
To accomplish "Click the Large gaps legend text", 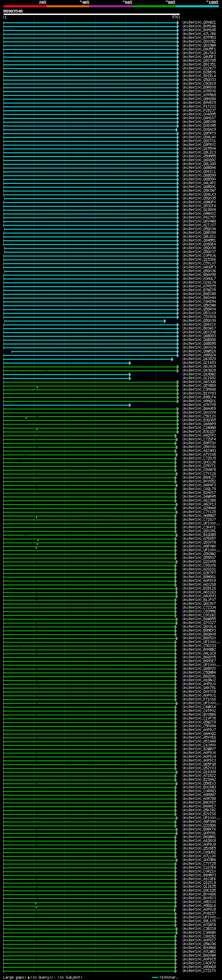I will point(43,977).
